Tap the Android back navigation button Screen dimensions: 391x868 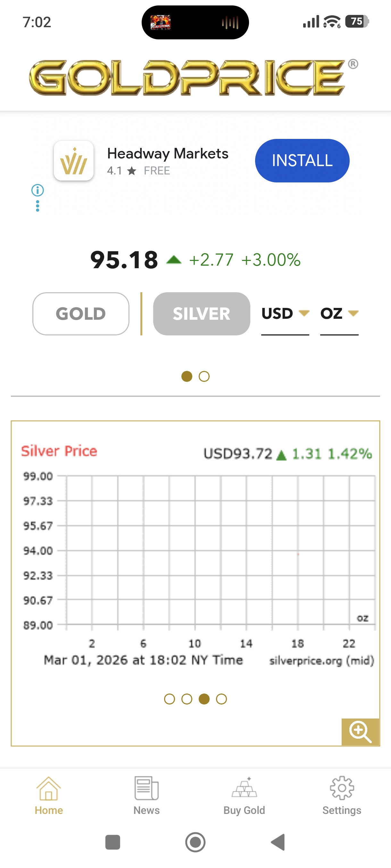(278, 842)
